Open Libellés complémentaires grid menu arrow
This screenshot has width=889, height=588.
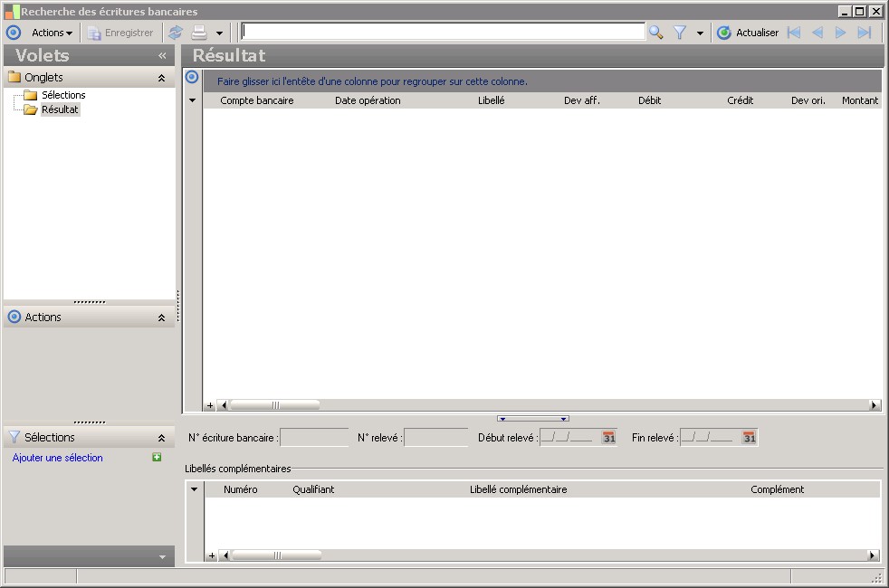194,489
